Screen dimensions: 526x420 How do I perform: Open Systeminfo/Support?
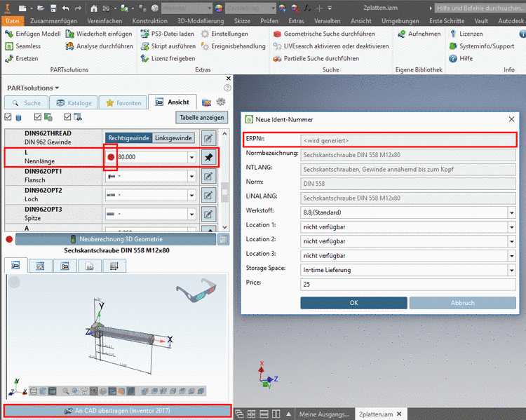point(482,46)
